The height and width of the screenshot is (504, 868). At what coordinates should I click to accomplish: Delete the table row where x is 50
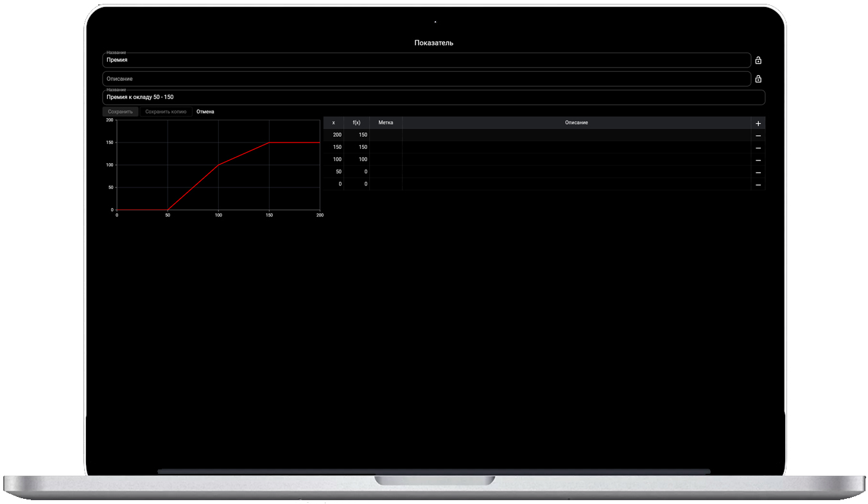(758, 172)
